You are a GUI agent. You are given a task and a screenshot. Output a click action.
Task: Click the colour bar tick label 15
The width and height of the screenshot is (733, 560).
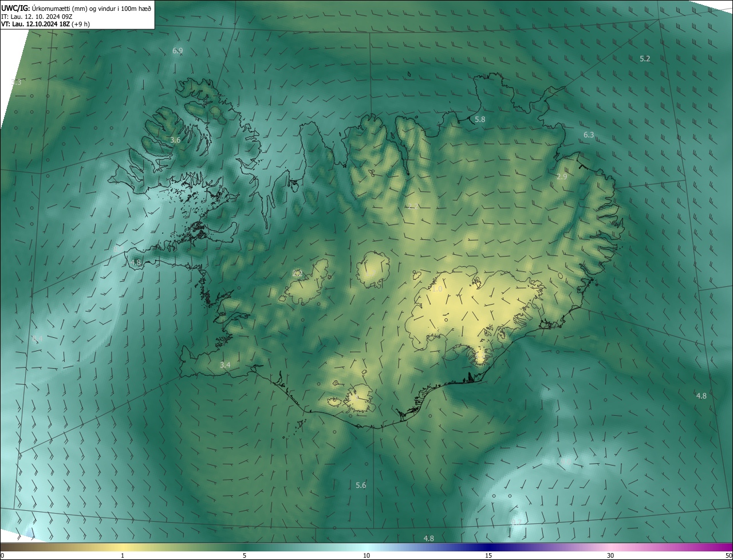click(x=488, y=555)
